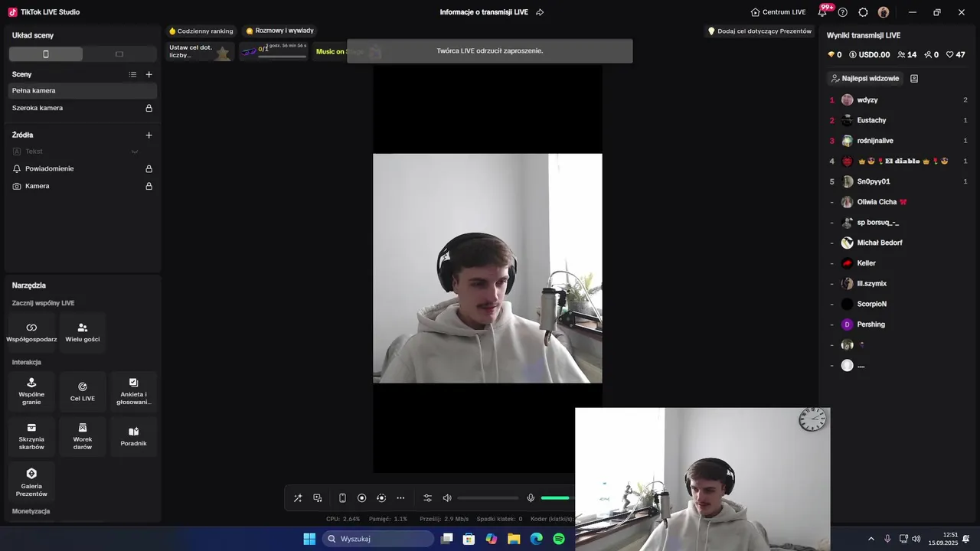Open the Worek darów gift bag tool
Screen dimensions: 980x551
tap(83, 436)
